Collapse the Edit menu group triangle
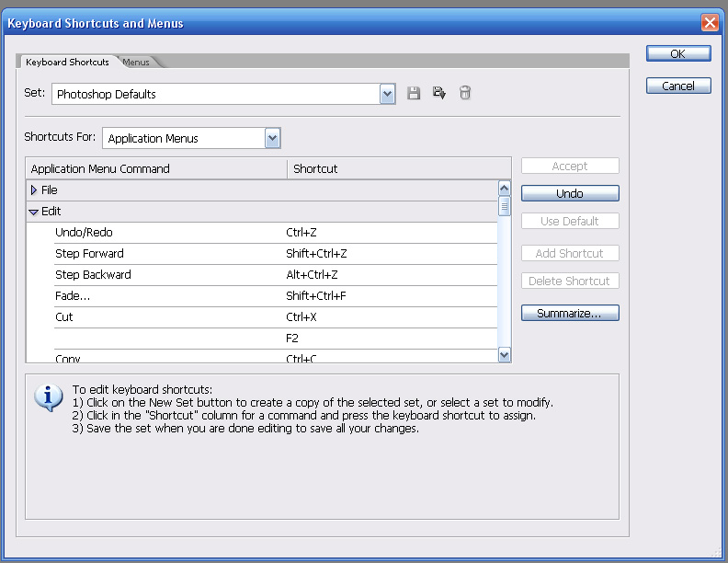This screenshot has height=563, width=728. [33, 212]
